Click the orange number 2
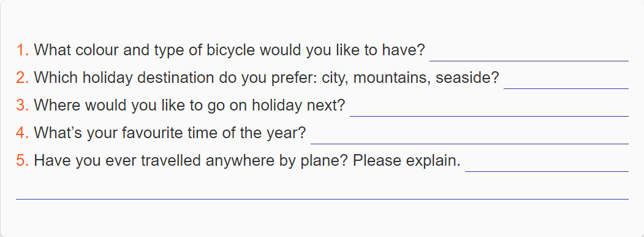 [x=22, y=78]
